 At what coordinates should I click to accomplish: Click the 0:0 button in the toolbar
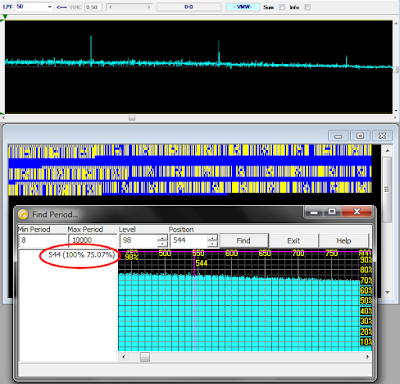189,7
